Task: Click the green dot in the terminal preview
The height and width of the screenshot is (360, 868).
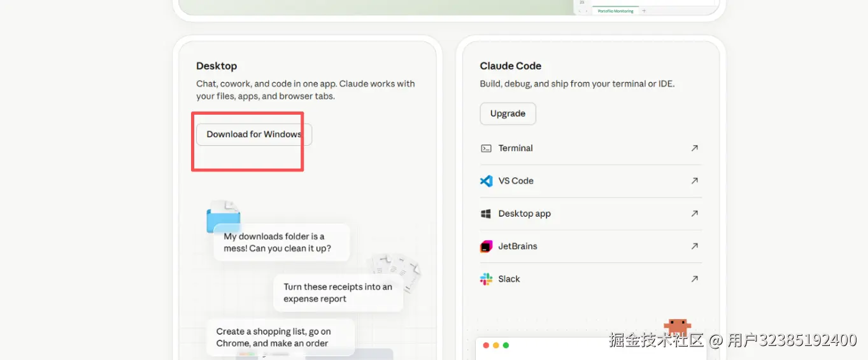Action: 506,345
